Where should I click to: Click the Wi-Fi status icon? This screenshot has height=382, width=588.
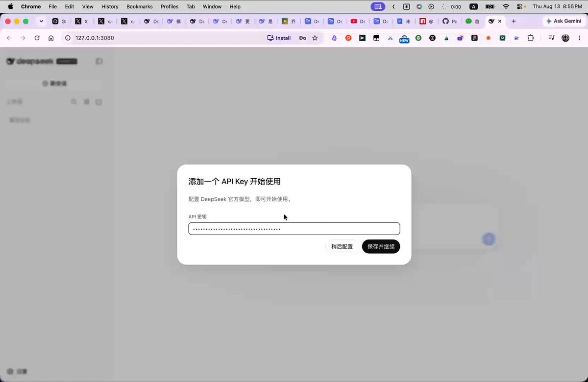click(x=506, y=6)
